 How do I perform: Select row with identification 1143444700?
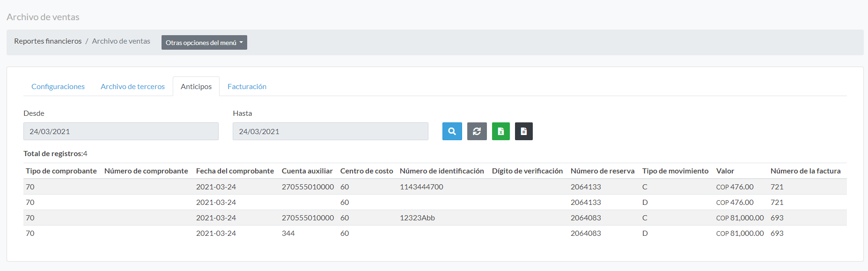(421, 187)
